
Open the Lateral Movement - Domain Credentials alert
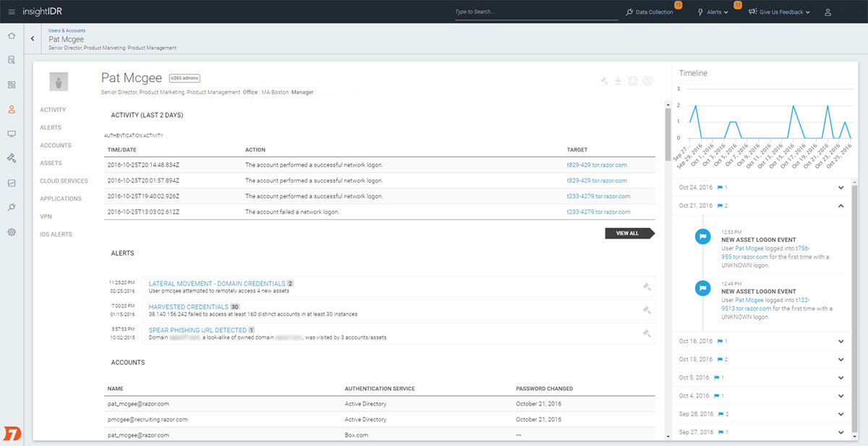(x=217, y=284)
